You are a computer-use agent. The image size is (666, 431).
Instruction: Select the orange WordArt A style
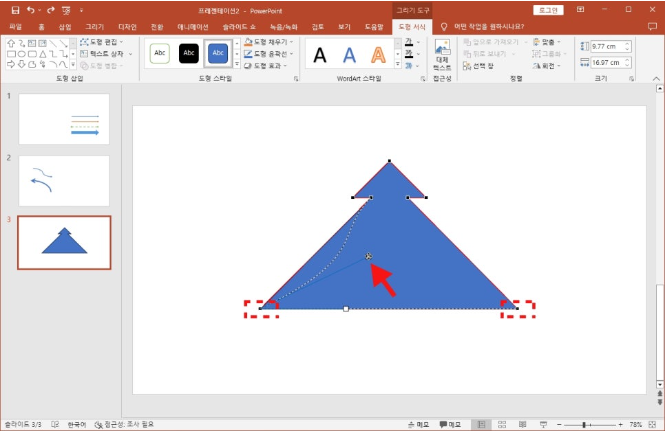pyautogui.click(x=379, y=54)
